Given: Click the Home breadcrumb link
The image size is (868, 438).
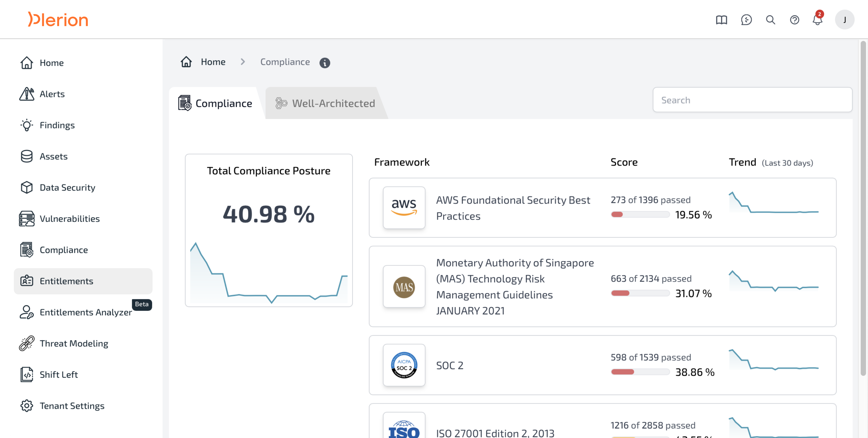Looking at the screenshot, I should click(x=213, y=62).
